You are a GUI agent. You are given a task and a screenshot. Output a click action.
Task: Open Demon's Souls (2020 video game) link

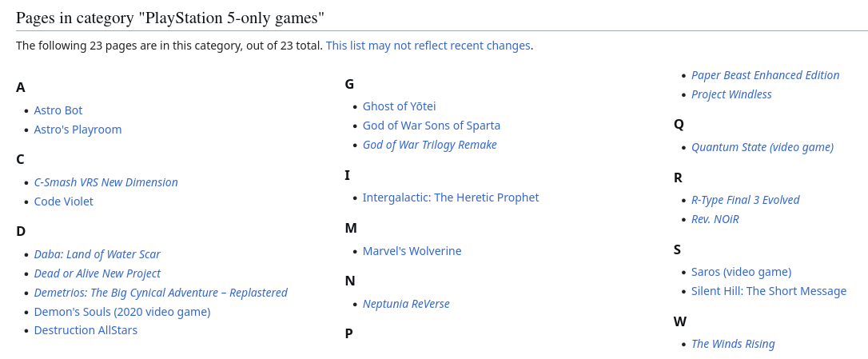pyautogui.click(x=121, y=312)
